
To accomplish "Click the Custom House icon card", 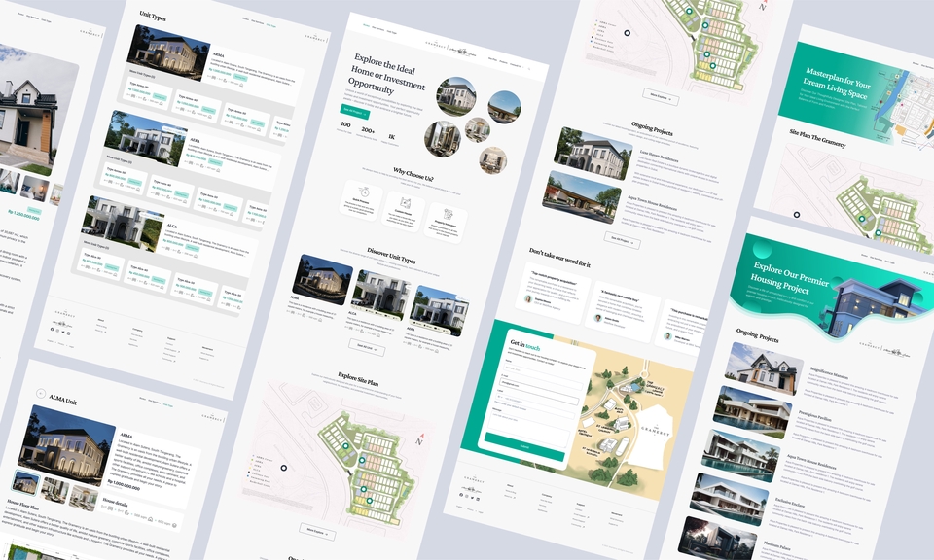I will (404, 211).
